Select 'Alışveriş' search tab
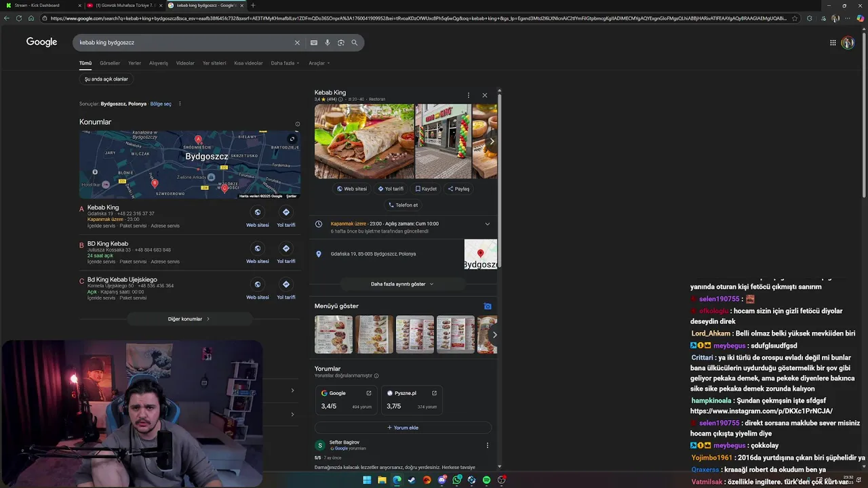868x488 pixels. click(159, 63)
